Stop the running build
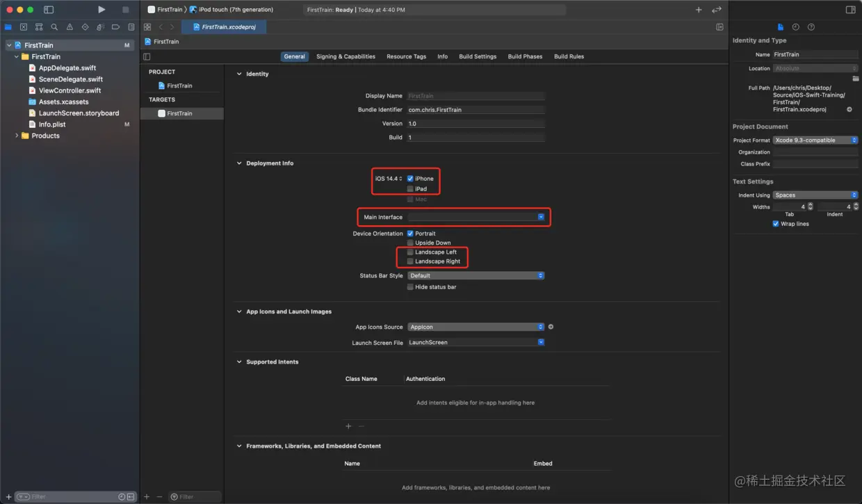This screenshot has height=504, width=862. (125, 10)
